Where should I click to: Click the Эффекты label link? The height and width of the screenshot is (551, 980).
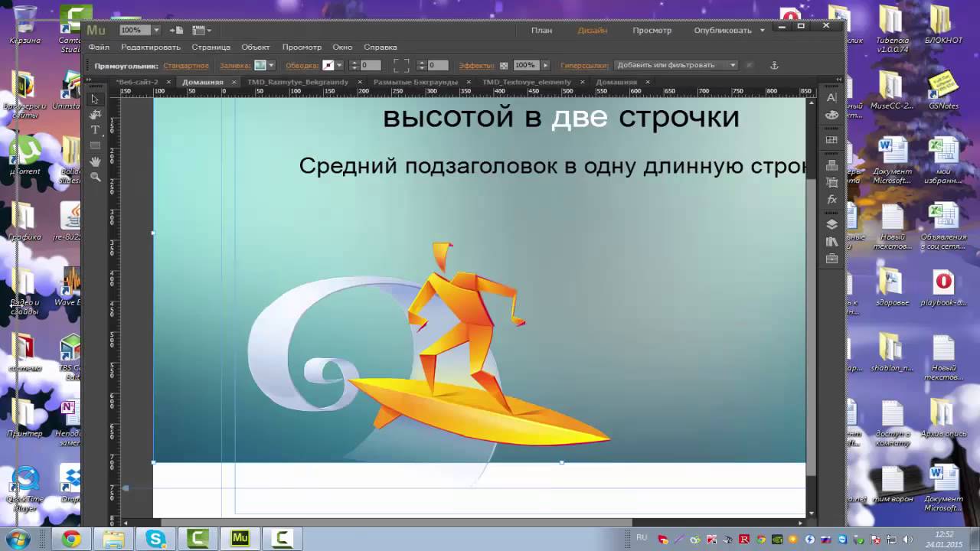(477, 66)
